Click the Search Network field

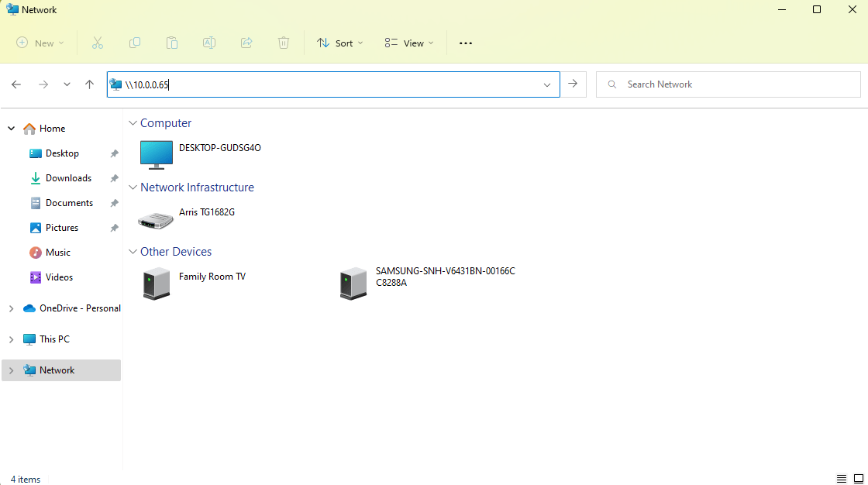tap(728, 84)
